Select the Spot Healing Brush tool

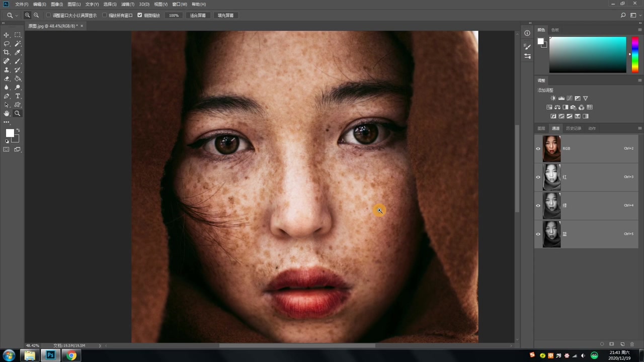tap(7, 61)
